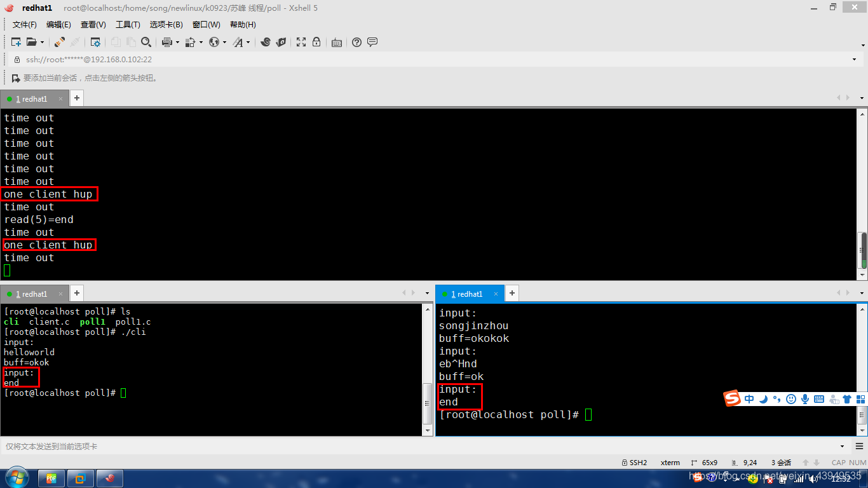This screenshot has height=488, width=868.
Task: Click the bottom-left pane scrollbar down arrow
Action: [x=428, y=430]
